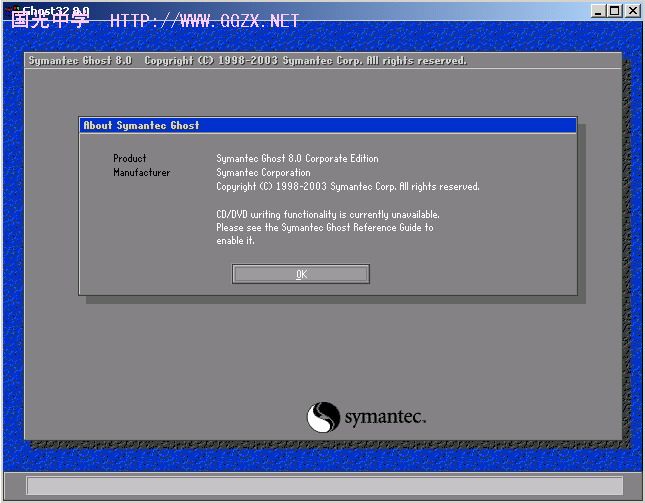The image size is (645, 503).
Task: Click the copyright line inside the dialog
Action: click(348, 186)
